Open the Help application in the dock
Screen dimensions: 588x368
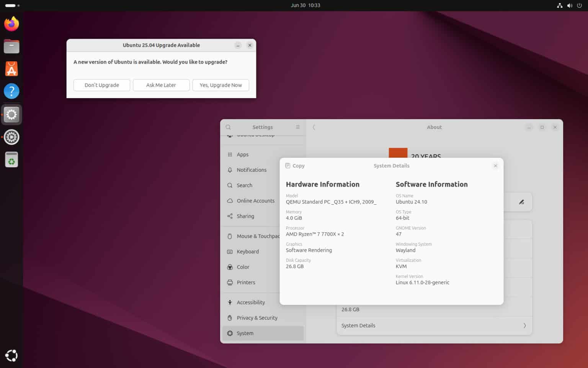[11, 91]
